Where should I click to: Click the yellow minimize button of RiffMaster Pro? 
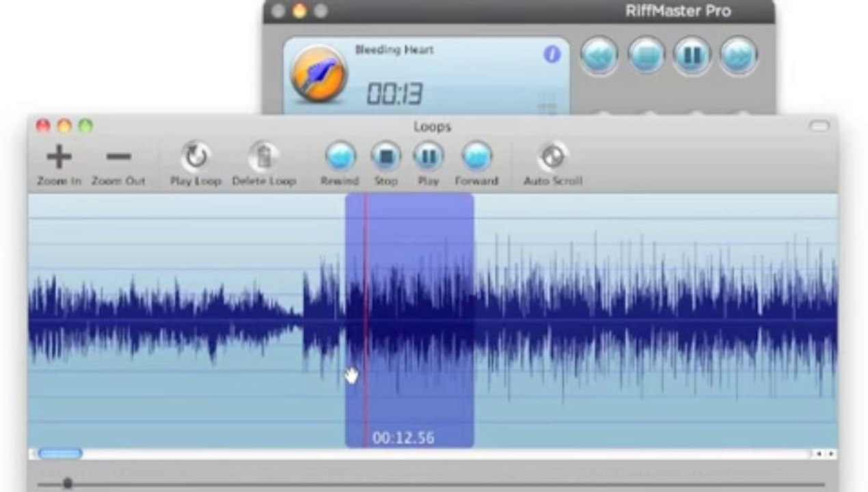(x=299, y=11)
